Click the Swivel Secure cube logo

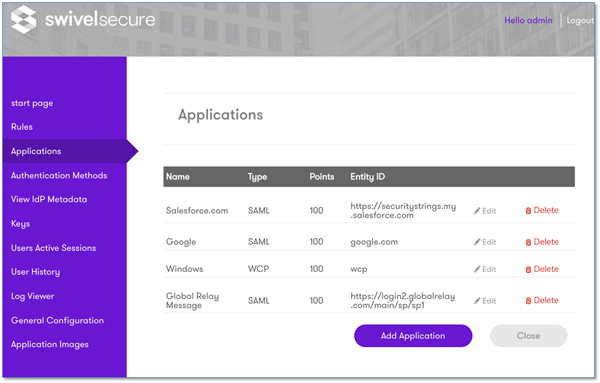(23, 19)
